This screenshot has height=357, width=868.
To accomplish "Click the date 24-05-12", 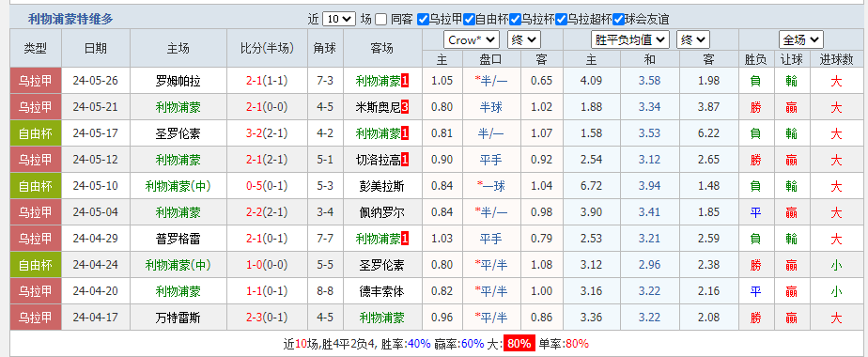I will coord(96,160).
